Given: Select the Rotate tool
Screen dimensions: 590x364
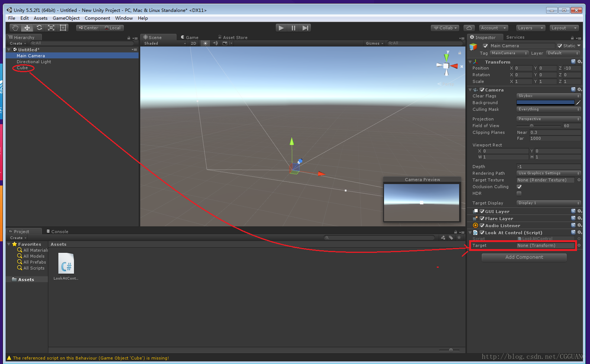Looking at the screenshot, I should tap(39, 28).
